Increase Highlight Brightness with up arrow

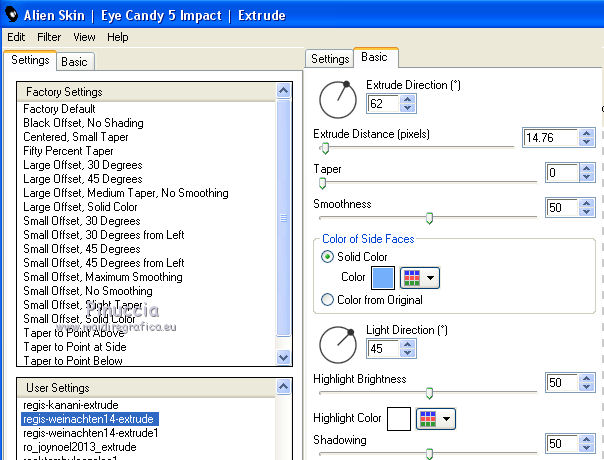tap(587, 378)
